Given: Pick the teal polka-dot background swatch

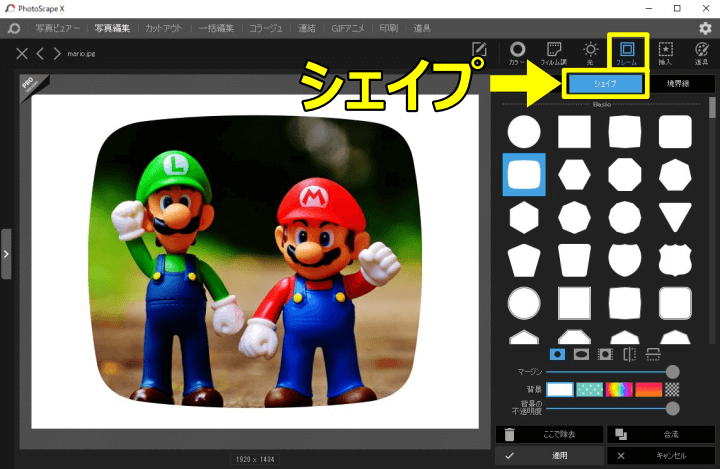Looking at the screenshot, I should coord(590,390).
